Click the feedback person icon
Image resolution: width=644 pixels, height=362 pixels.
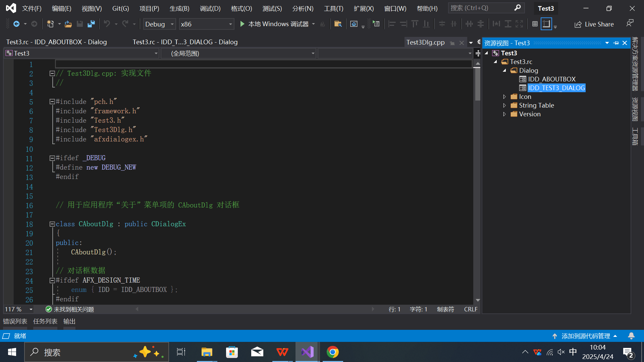630,23
